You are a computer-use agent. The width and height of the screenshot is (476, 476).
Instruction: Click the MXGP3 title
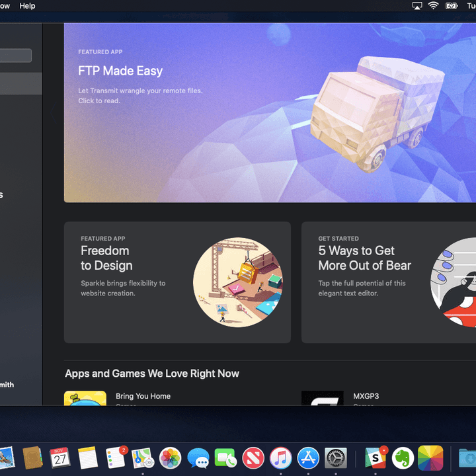point(366,396)
